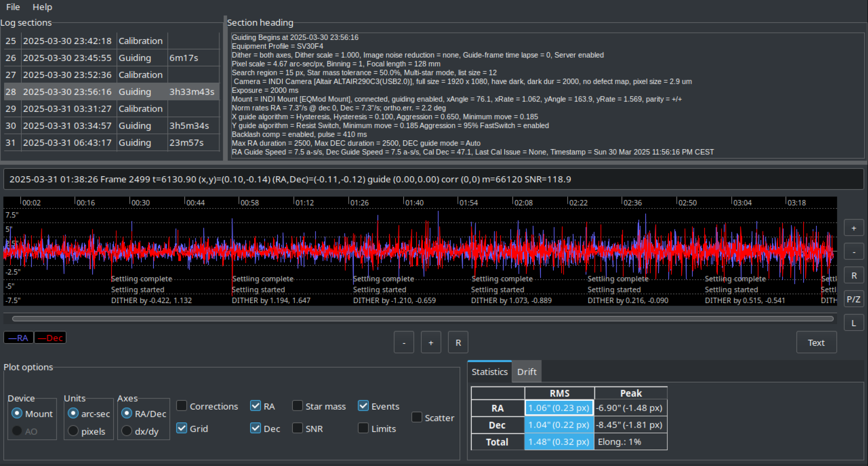Enable the Corrections checkbox

tap(182, 406)
